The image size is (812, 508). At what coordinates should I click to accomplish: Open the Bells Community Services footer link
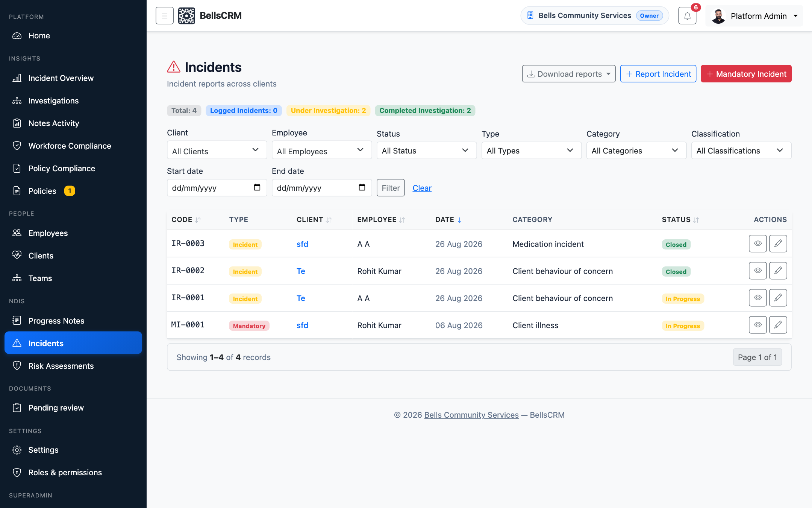[471, 415]
